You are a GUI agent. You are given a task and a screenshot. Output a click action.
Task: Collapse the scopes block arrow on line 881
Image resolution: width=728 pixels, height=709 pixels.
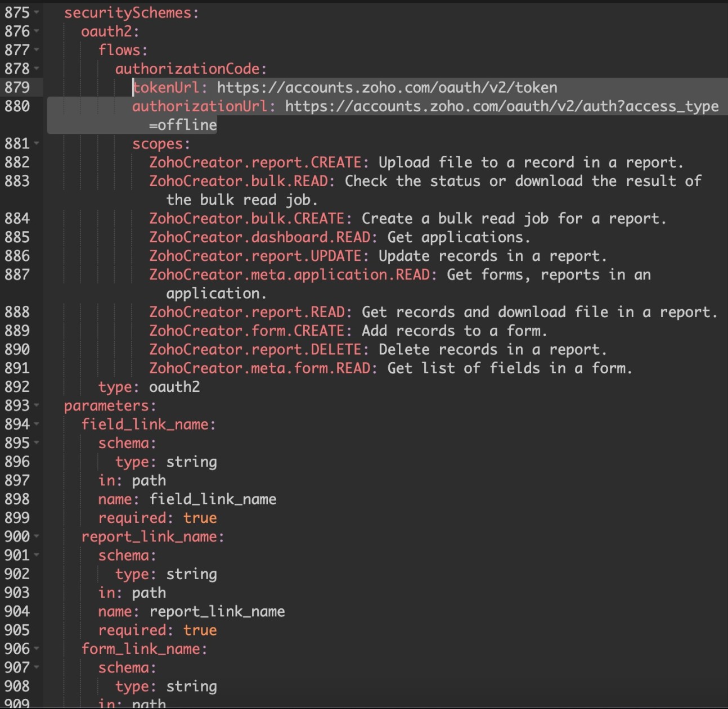[x=37, y=143]
